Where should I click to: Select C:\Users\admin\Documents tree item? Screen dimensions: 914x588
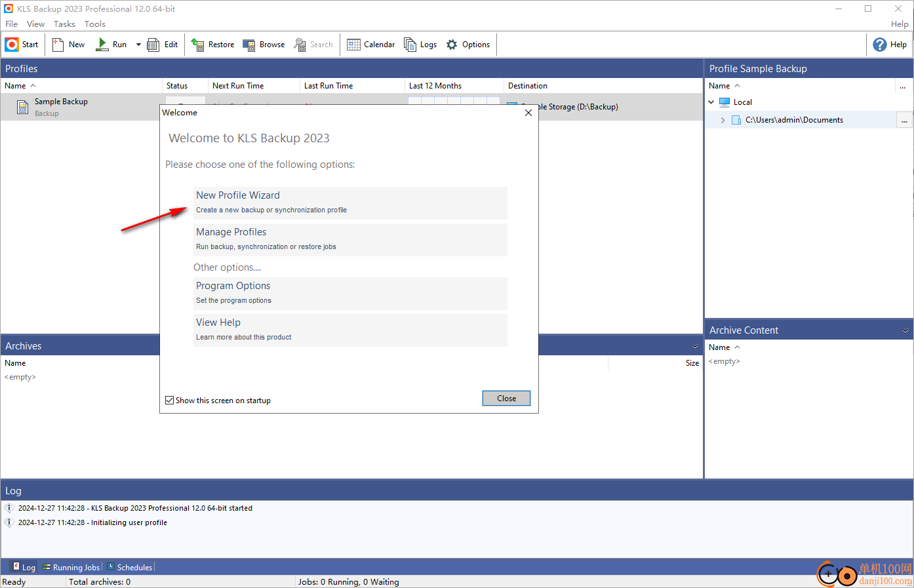pyautogui.click(x=794, y=120)
